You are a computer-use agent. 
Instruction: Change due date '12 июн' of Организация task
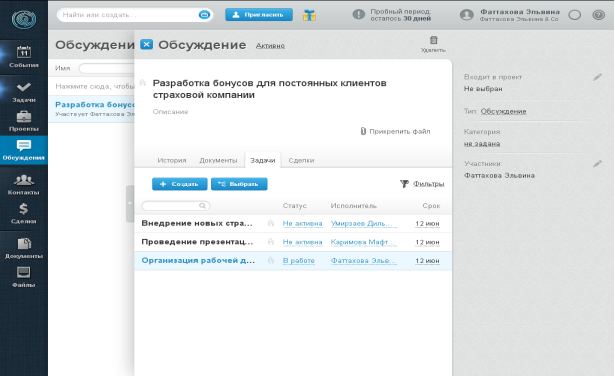point(428,261)
